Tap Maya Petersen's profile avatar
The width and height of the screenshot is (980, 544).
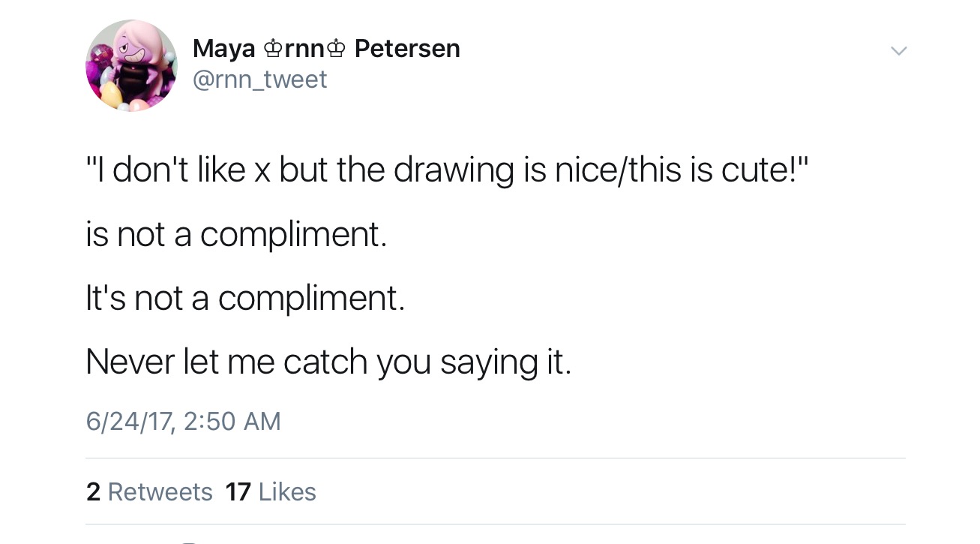click(131, 66)
